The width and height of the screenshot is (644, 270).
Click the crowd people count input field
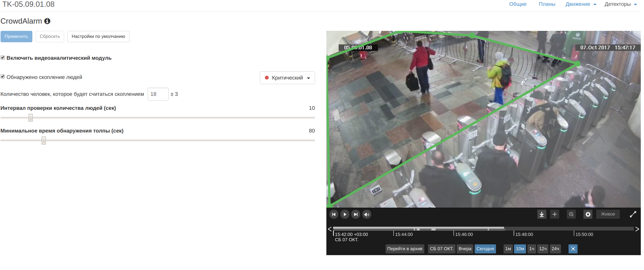158,94
